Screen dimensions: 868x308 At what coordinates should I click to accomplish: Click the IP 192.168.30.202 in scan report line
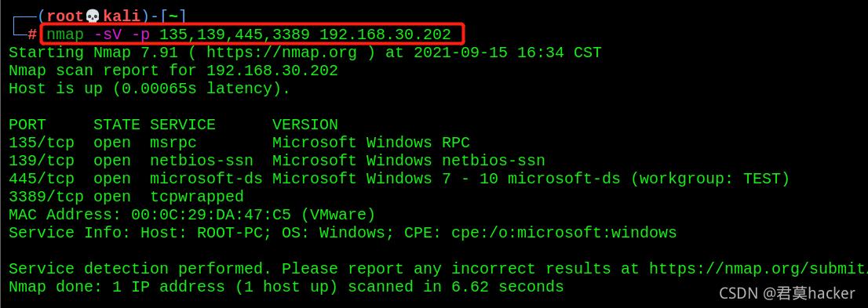(x=272, y=71)
